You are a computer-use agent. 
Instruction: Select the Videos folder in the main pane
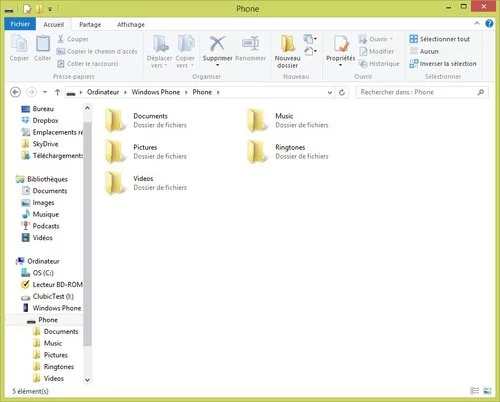coord(146,183)
